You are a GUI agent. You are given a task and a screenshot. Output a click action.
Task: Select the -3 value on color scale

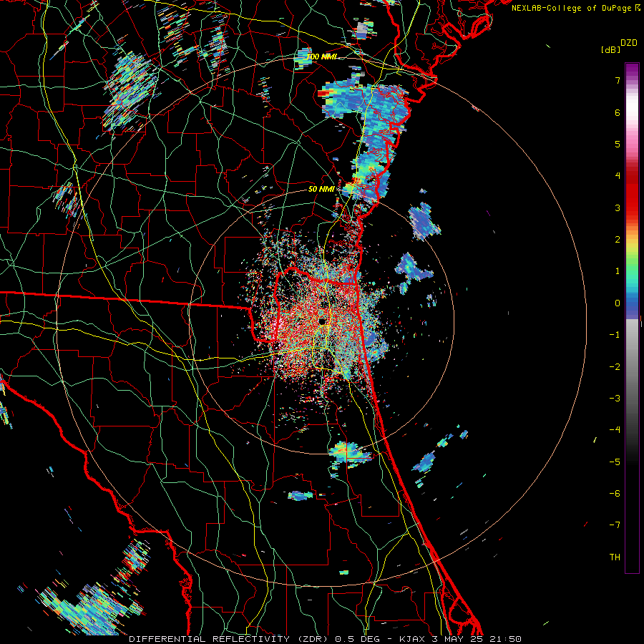click(x=615, y=399)
